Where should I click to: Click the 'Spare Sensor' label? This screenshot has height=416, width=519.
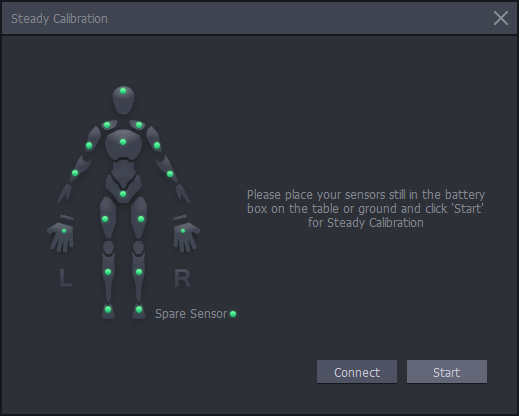(x=191, y=314)
